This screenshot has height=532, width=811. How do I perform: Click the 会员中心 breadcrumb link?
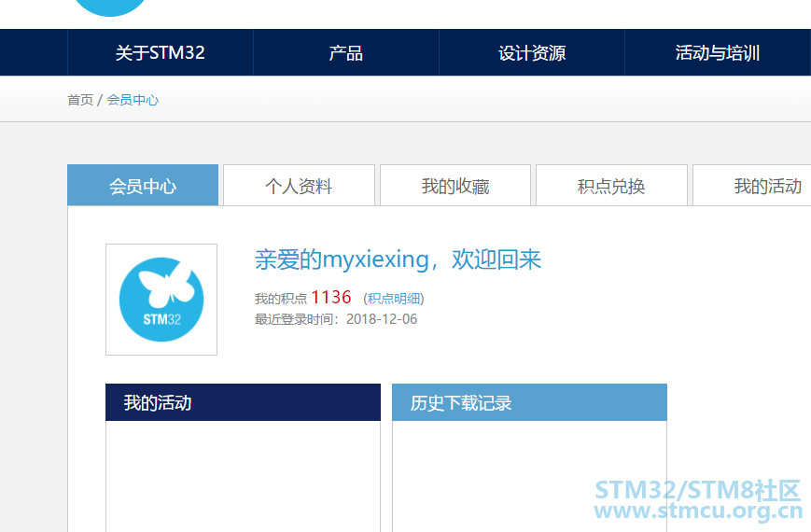(x=133, y=100)
